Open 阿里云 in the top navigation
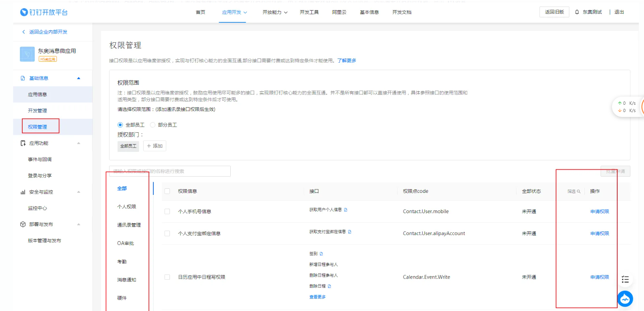The width and height of the screenshot is (644, 311). 339,12
